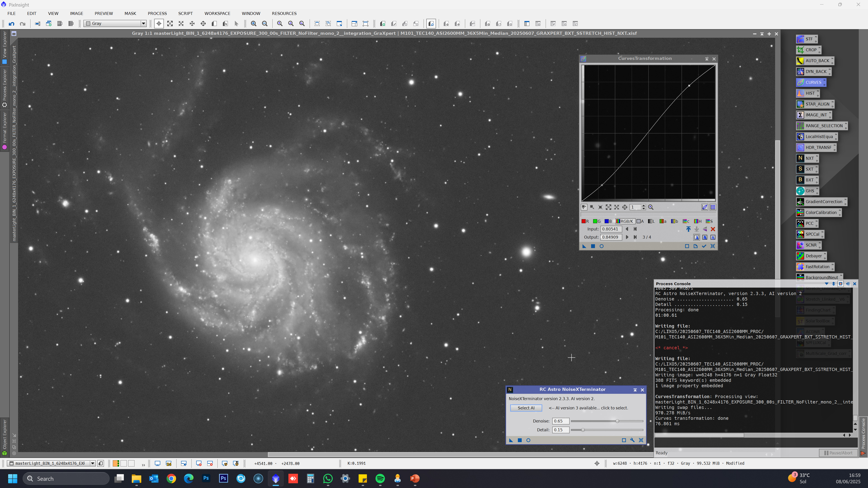Open the PROCESS menu
The image size is (868, 488).
pyautogui.click(x=157, y=14)
